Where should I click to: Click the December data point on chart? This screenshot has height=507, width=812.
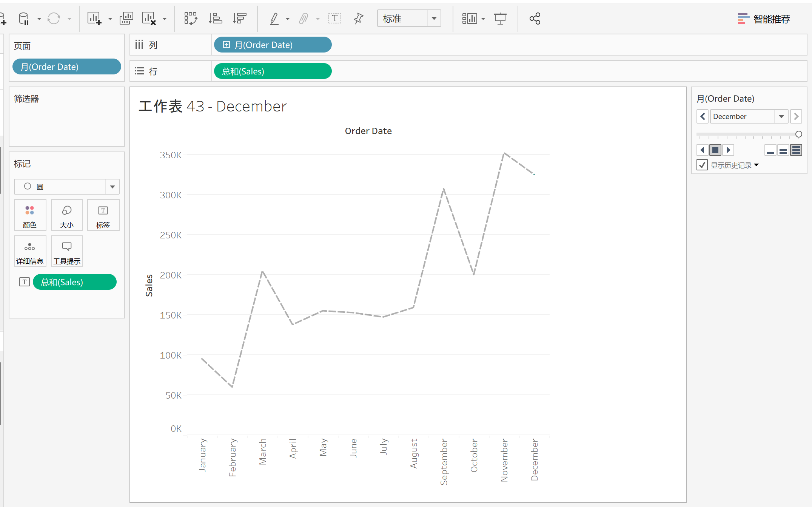point(534,175)
